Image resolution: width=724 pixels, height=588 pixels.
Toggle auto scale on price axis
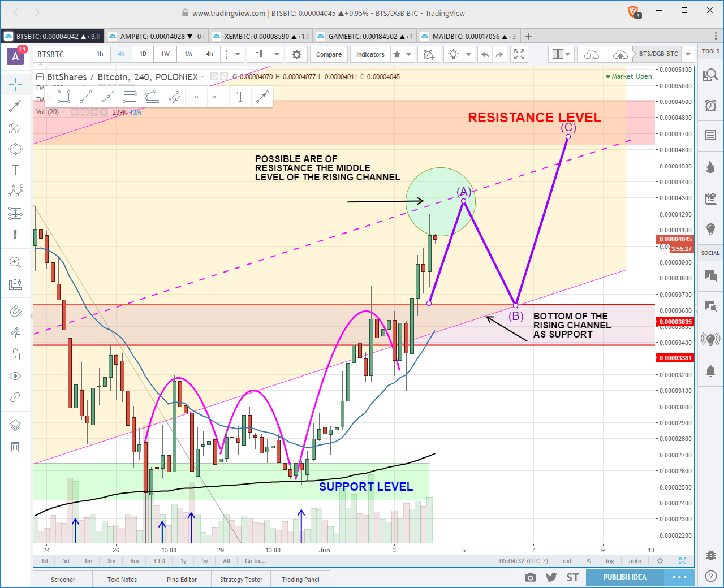[x=635, y=561]
